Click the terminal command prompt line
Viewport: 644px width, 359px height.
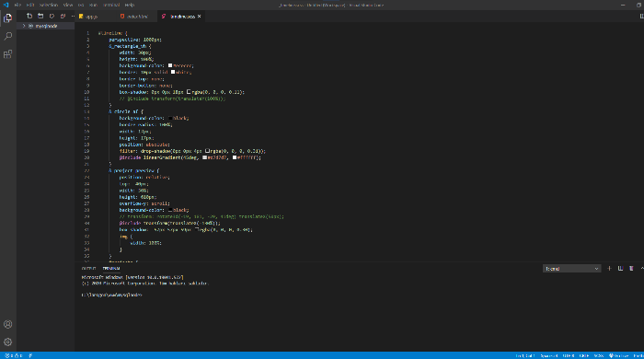pos(111,295)
